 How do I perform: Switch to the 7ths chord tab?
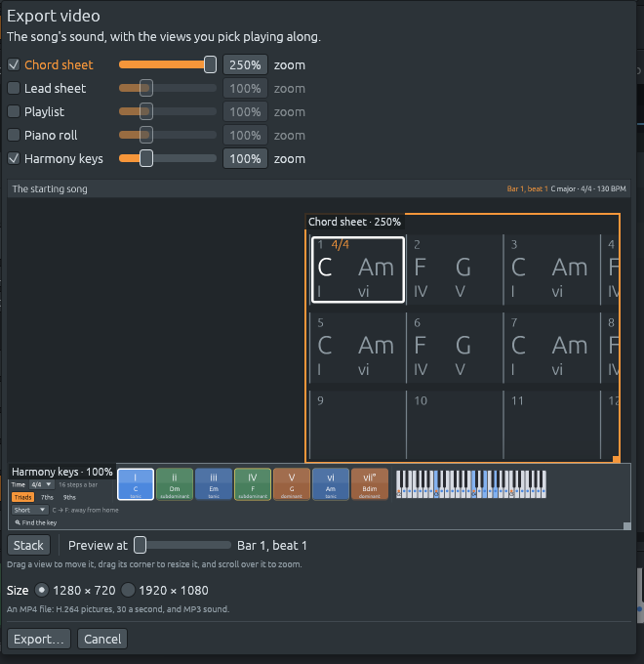(x=47, y=497)
